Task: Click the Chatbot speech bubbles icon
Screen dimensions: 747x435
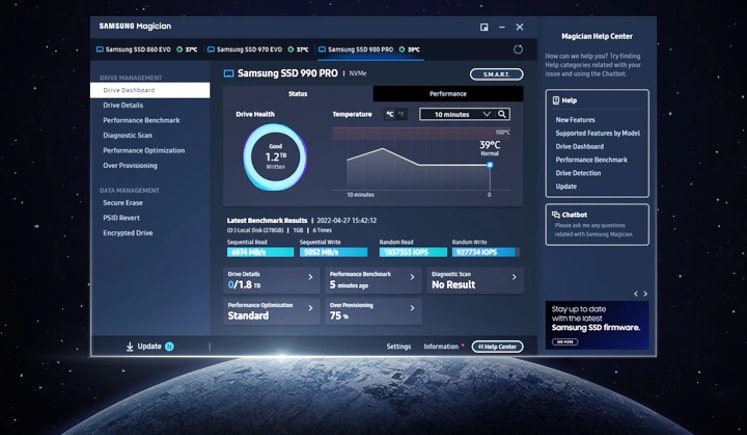Action: point(555,215)
